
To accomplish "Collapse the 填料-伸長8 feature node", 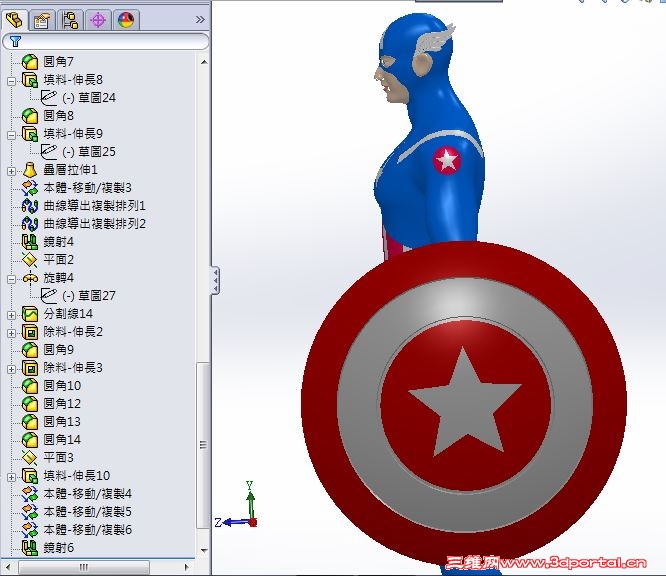I will point(11,80).
